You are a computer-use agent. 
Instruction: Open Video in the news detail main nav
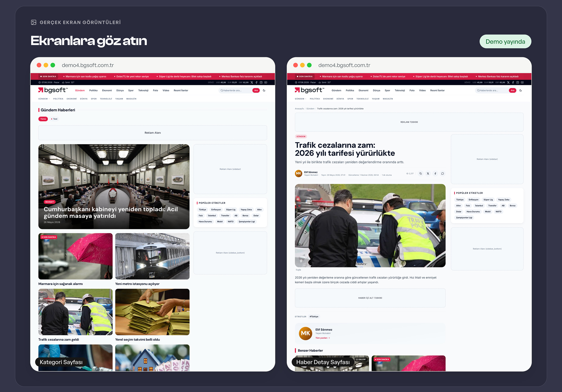(x=422, y=90)
